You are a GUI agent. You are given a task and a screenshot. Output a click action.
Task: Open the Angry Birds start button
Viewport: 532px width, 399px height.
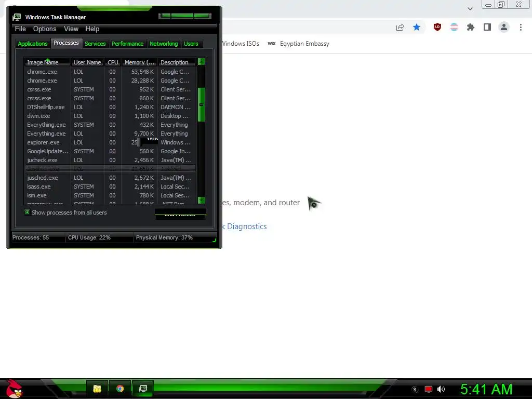14,389
